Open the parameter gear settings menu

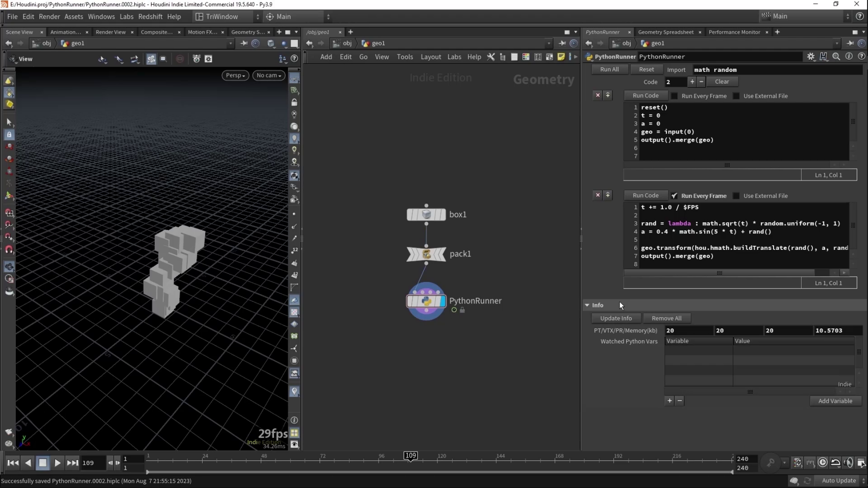coord(811,57)
